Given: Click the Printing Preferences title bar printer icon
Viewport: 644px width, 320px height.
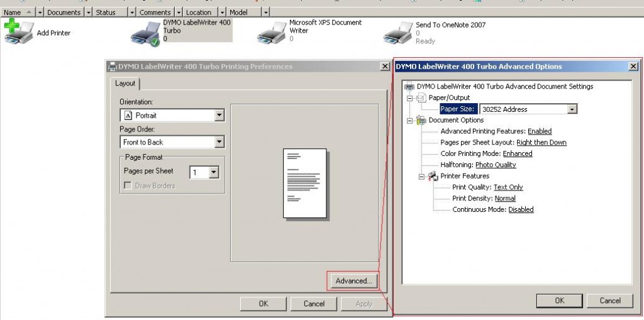Looking at the screenshot, I should [112, 67].
